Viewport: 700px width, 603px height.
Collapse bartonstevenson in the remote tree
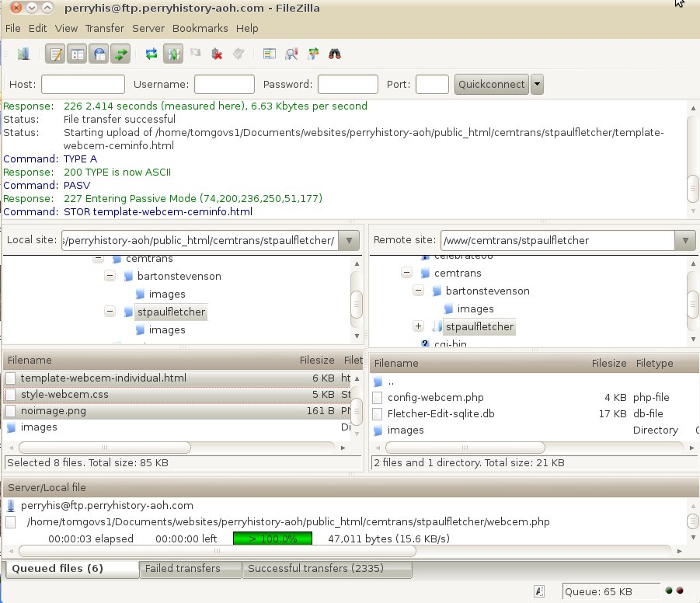click(418, 291)
